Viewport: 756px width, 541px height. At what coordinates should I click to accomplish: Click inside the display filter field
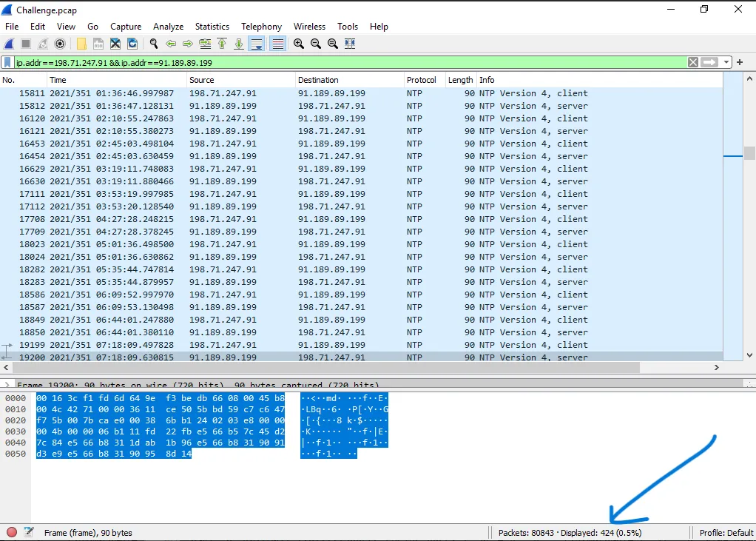[351, 63]
